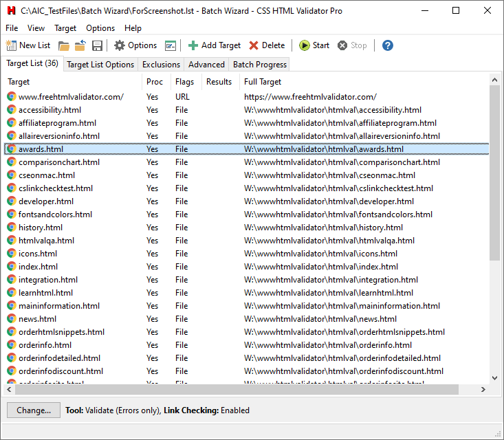Delete target with the red X button
504x440 pixels.
[x=267, y=45]
